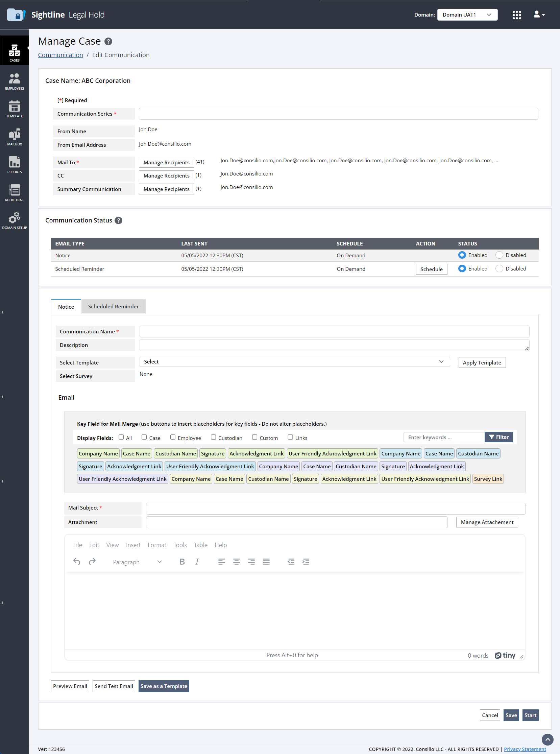Viewport: 560px width, 754px height.
Task: Go to the Mailbox sidebar icon
Action: click(x=14, y=137)
